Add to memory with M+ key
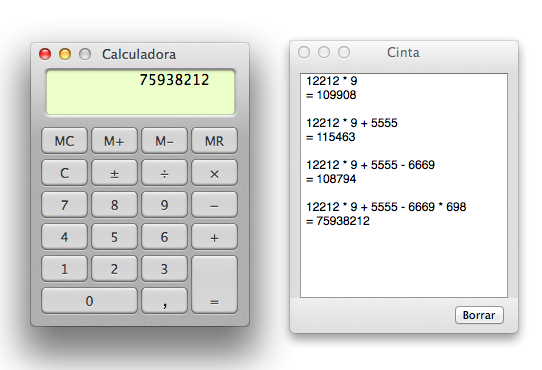 click(114, 141)
